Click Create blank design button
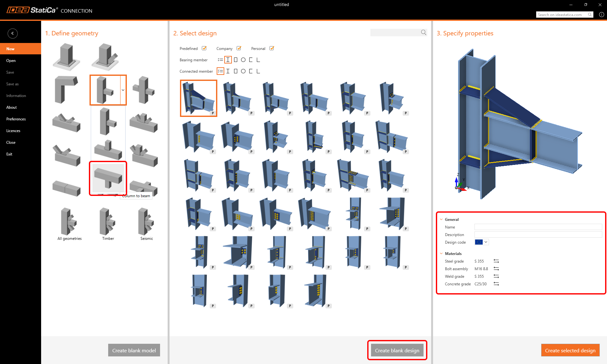Screen dimensions: 607x364 point(397,350)
